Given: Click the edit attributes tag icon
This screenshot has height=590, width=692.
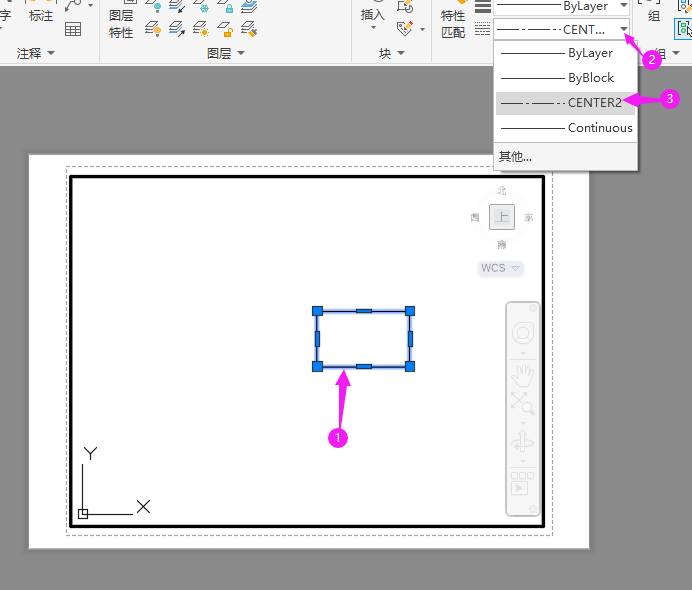Looking at the screenshot, I should [405, 29].
